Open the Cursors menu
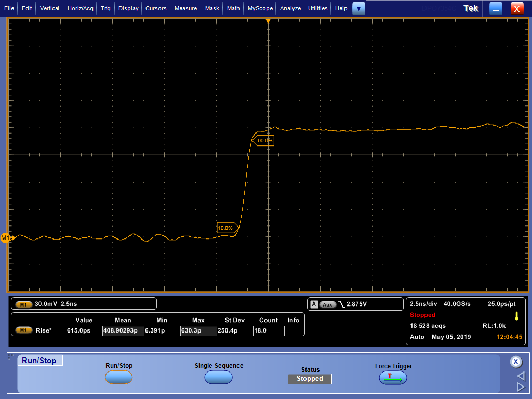Screen dimensions: 532x399 pos(156,8)
